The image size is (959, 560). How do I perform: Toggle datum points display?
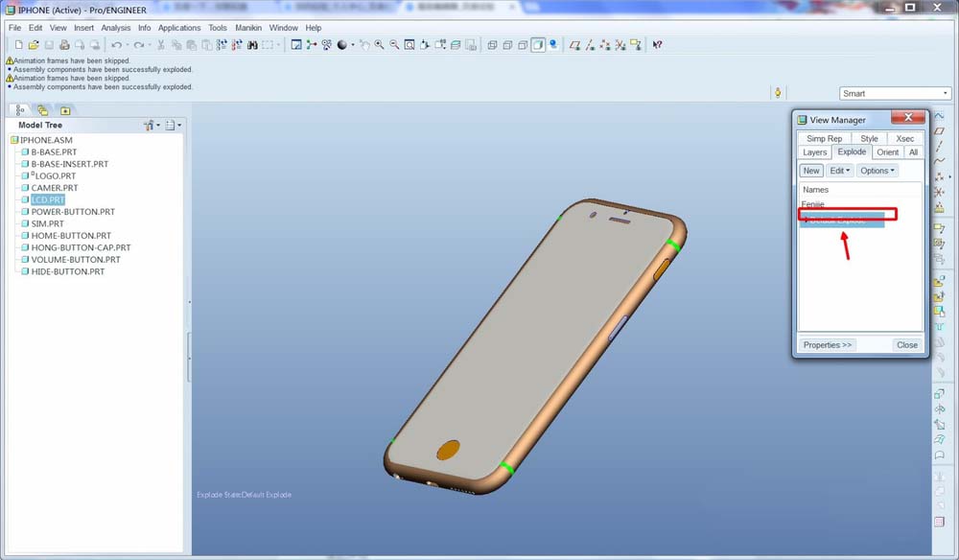click(x=605, y=45)
